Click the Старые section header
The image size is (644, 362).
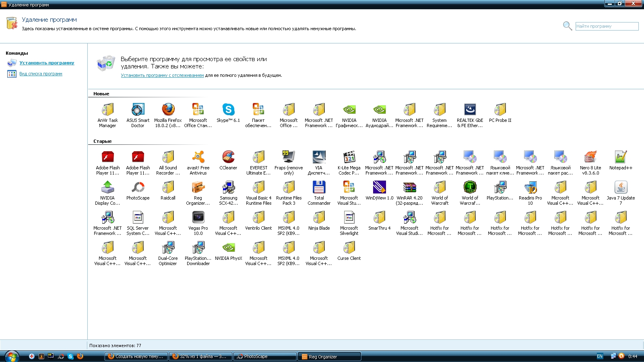click(102, 141)
